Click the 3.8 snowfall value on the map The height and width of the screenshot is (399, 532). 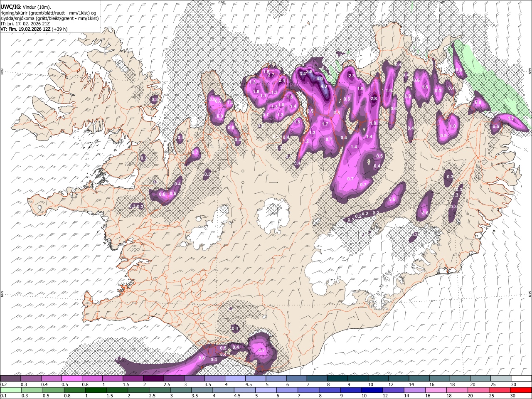pyautogui.click(x=309, y=72)
